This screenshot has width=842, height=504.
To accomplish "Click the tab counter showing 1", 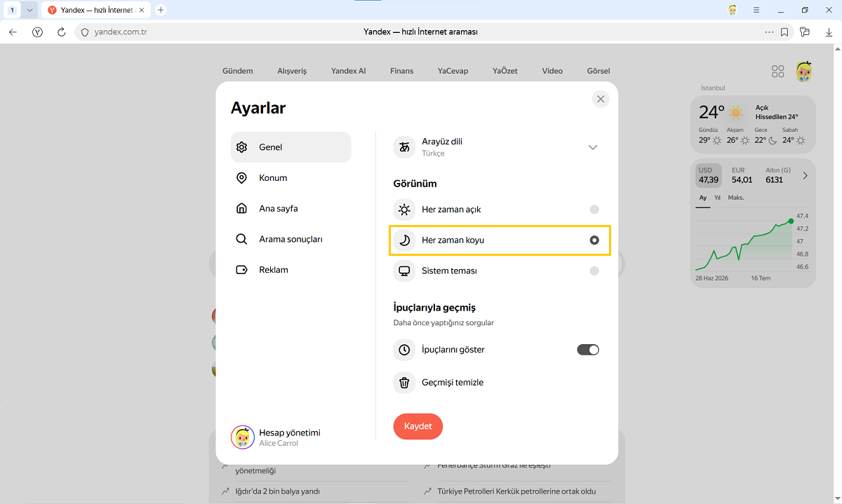I will (x=13, y=11).
